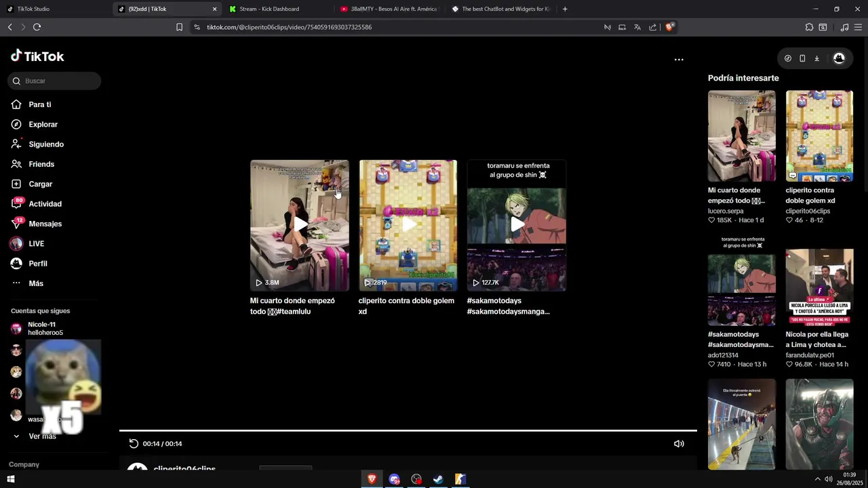Open taskbar volume speaker icon

click(829, 479)
